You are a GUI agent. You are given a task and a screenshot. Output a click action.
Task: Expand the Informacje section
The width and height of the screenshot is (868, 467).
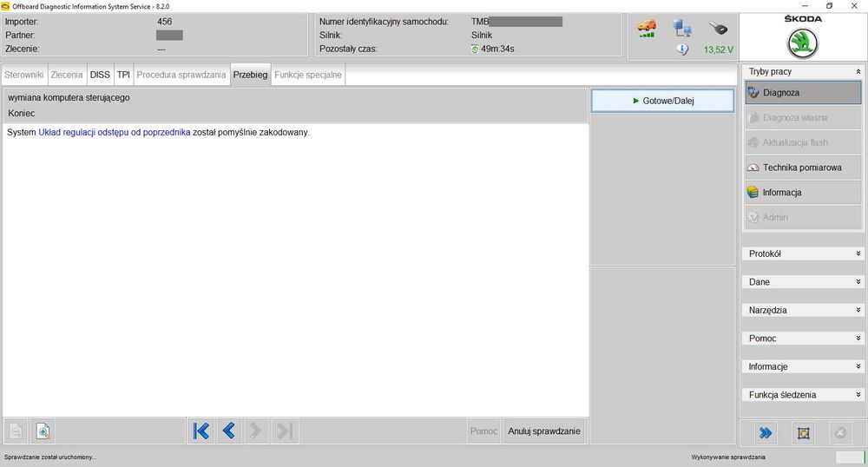click(x=858, y=366)
